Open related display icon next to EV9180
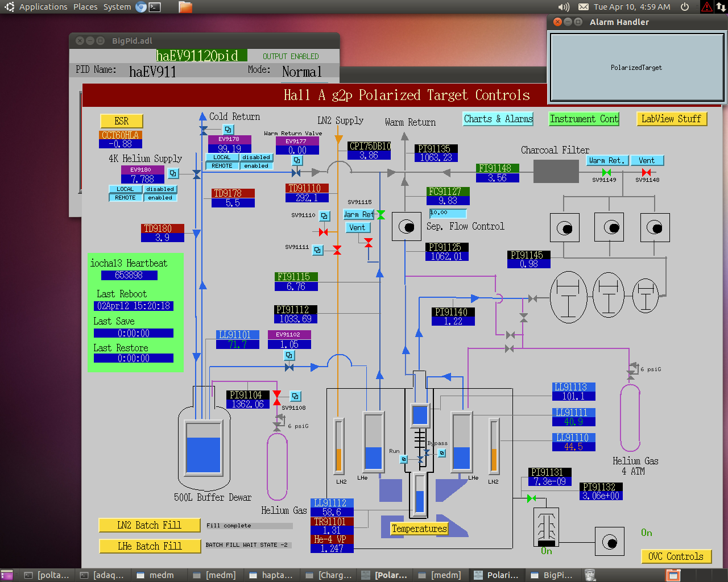This screenshot has height=582, width=728. [x=173, y=173]
